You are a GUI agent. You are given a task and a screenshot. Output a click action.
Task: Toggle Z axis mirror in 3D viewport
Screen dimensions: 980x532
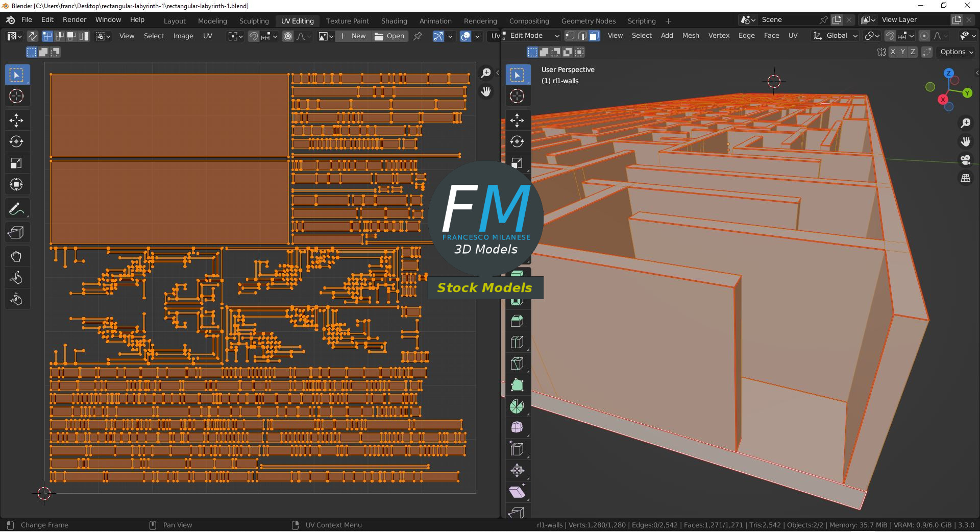point(913,52)
